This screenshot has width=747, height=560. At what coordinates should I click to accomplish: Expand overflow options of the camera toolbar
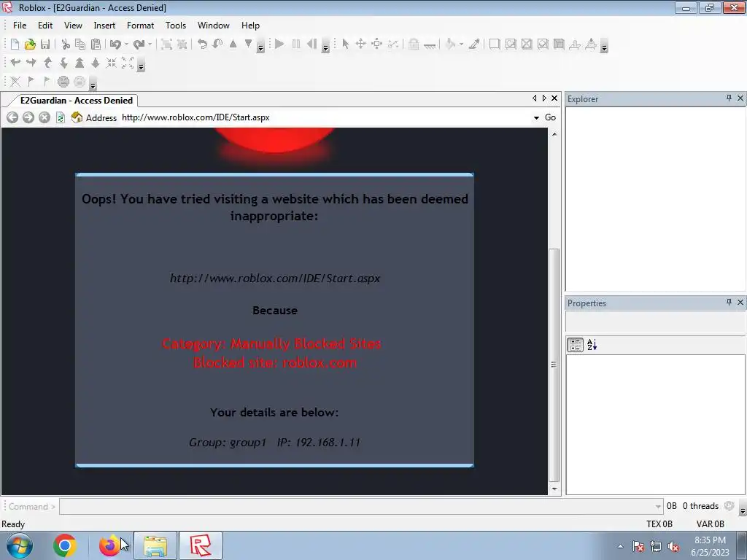[x=141, y=66]
